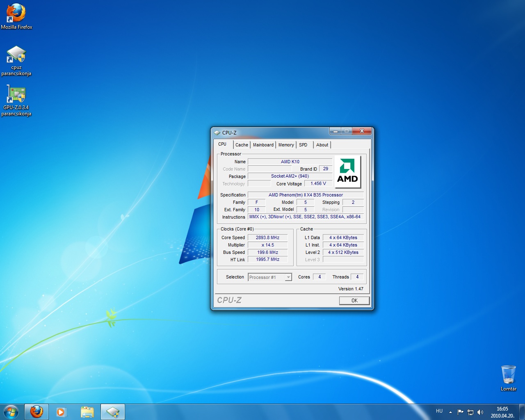Open Windows Explorer taskbar icon

click(x=87, y=412)
